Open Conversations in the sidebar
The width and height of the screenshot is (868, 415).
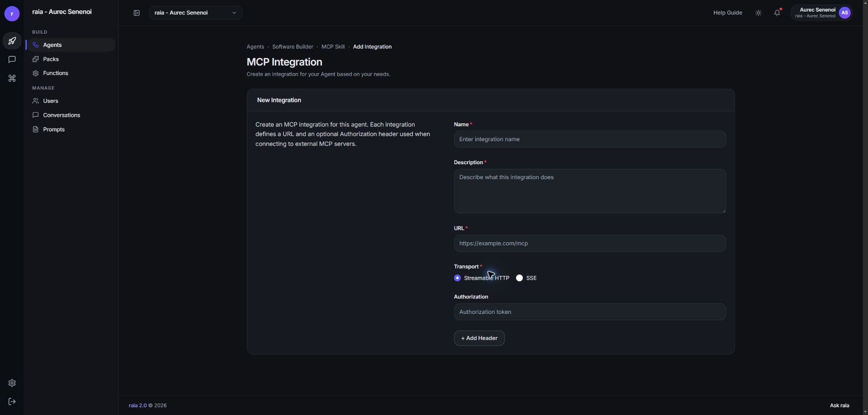(x=71, y=115)
